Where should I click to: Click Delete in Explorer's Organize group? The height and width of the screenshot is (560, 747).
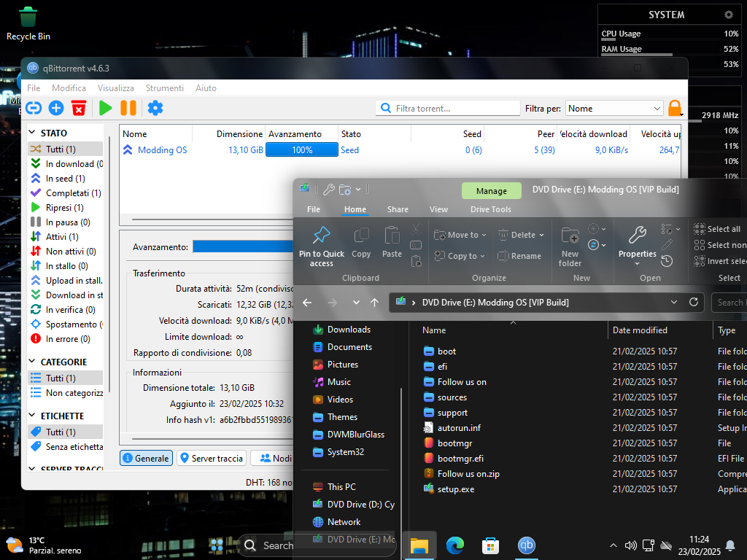click(521, 235)
